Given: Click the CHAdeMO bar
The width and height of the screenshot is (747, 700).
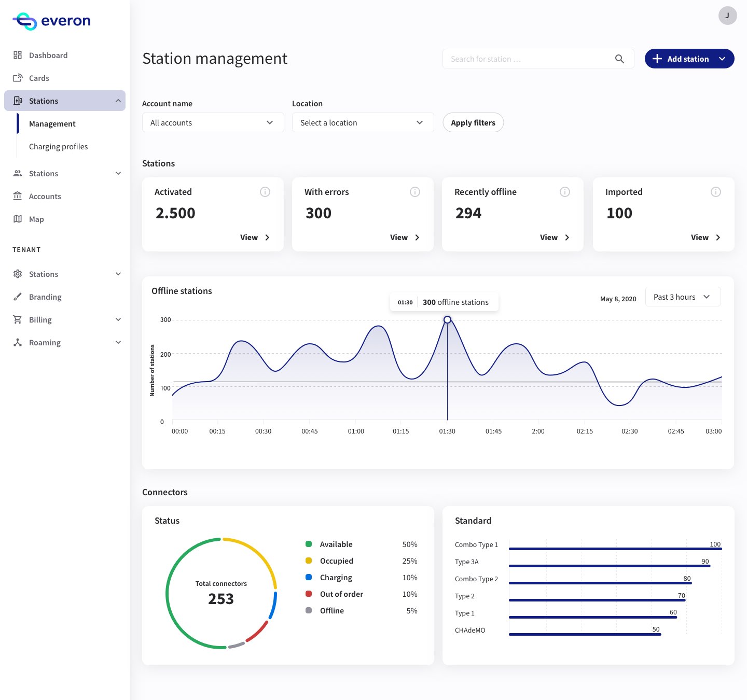Looking at the screenshot, I should 585,634.
